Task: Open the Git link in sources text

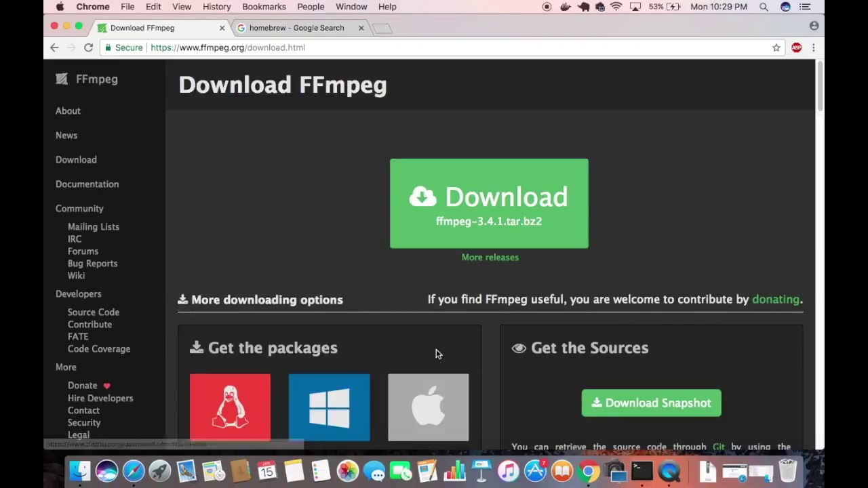Action: pyautogui.click(x=719, y=447)
